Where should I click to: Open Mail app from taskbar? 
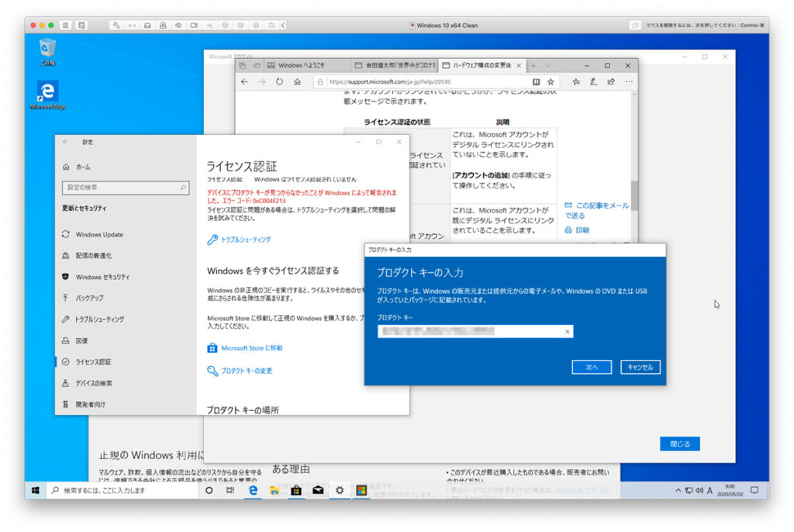coord(317,491)
